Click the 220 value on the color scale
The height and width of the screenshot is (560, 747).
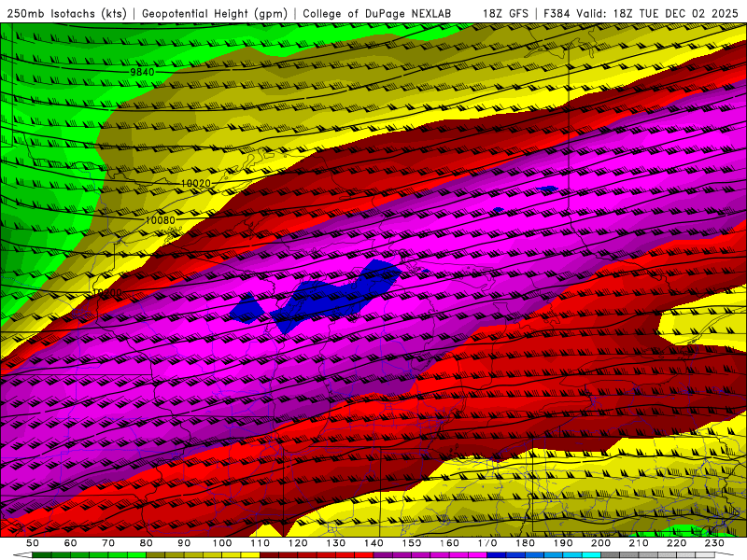[x=676, y=543]
